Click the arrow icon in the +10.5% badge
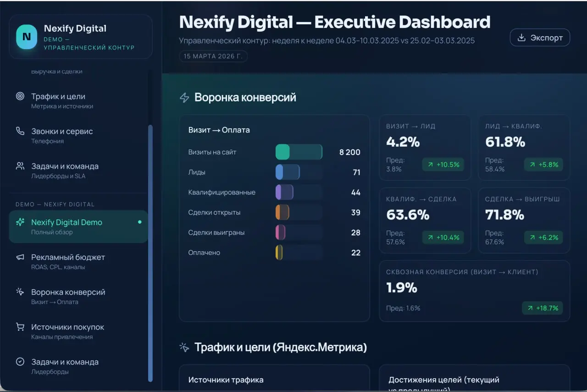The width and height of the screenshot is (587, 392). [x=431, y=165]
